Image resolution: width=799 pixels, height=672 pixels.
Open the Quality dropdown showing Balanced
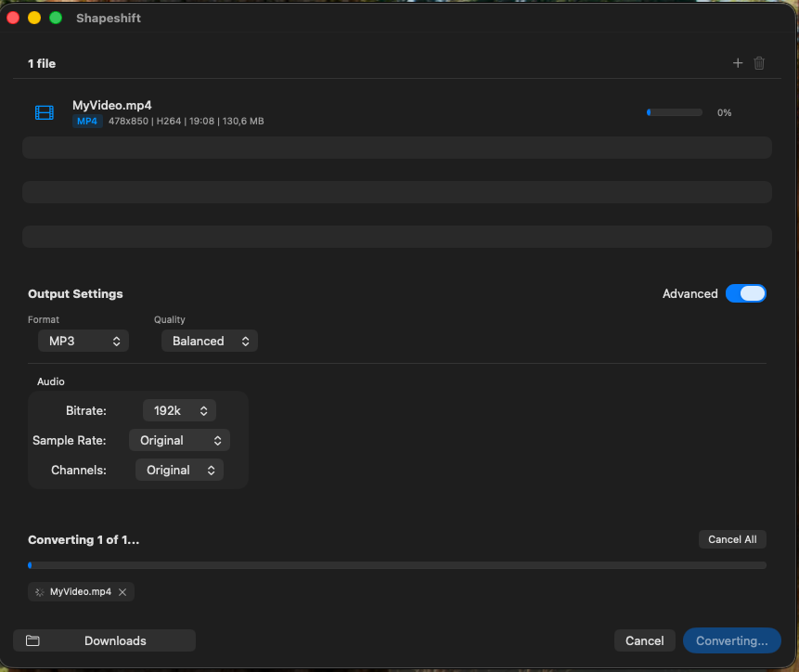210,341
